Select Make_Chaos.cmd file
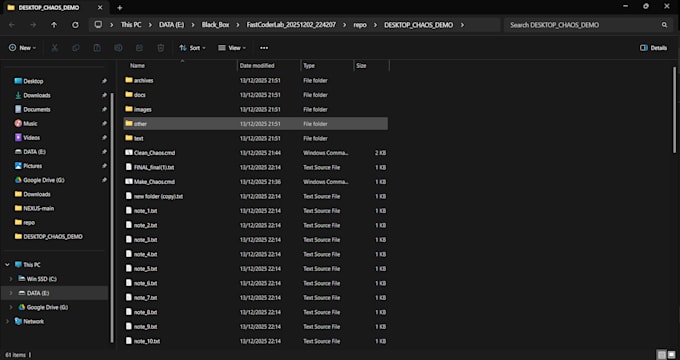Image resolution: width=680 pixels, height=360 pixels. [x=256, y=182]
